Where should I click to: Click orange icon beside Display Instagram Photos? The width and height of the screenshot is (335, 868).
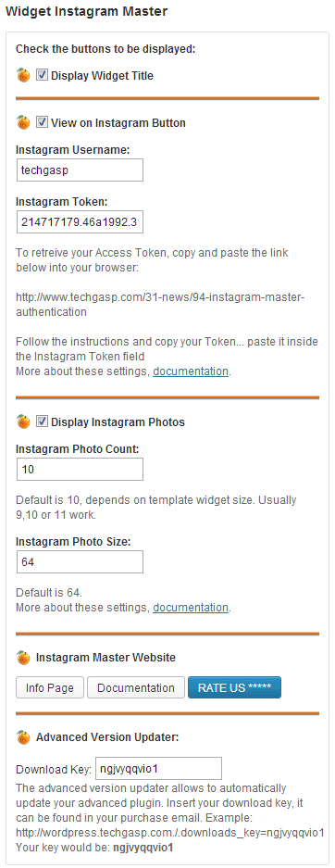23,421
